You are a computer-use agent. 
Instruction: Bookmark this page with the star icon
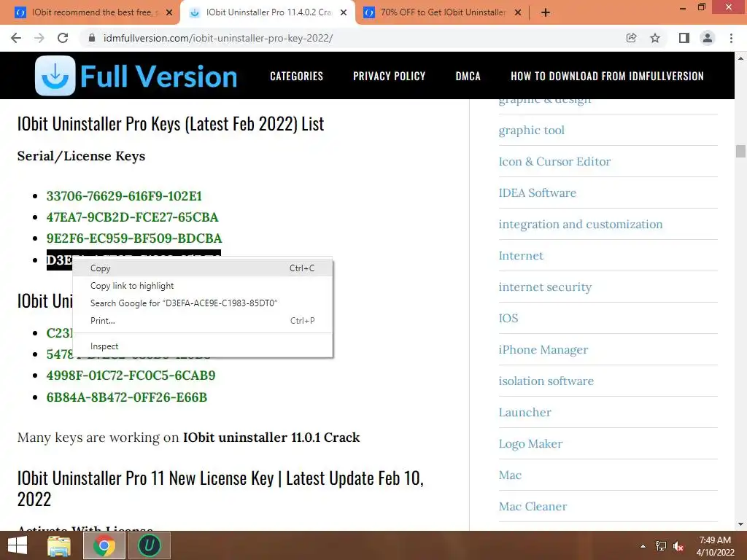[x=655, y=38]
